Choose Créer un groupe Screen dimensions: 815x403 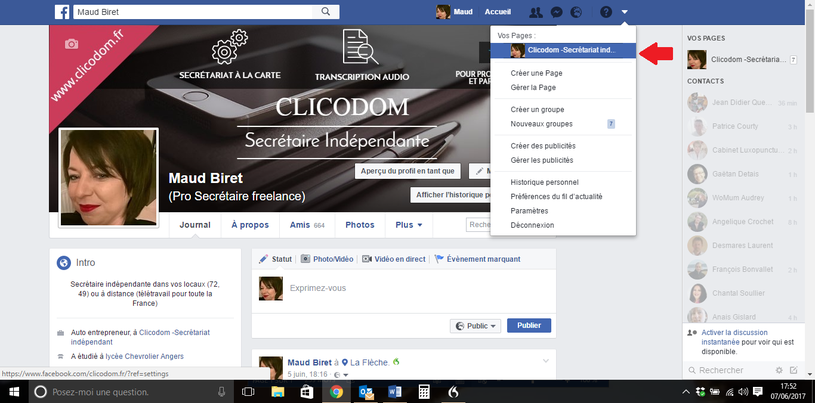[537, 110]
